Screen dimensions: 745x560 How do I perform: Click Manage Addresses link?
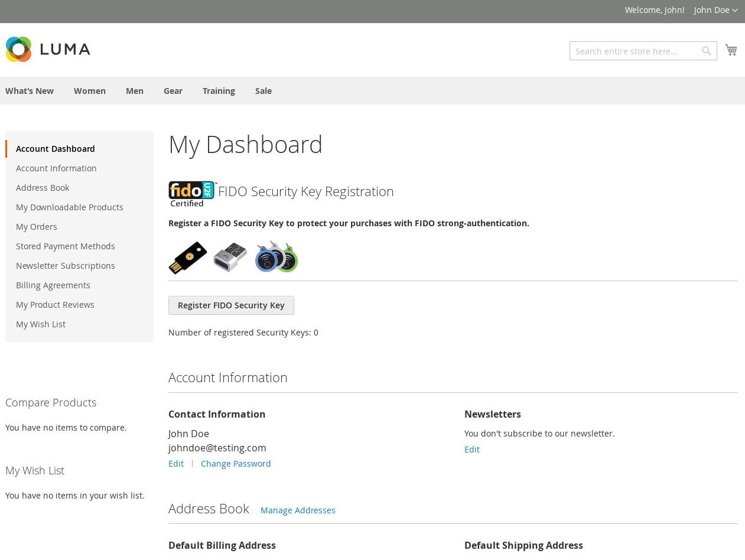(298, 510)
